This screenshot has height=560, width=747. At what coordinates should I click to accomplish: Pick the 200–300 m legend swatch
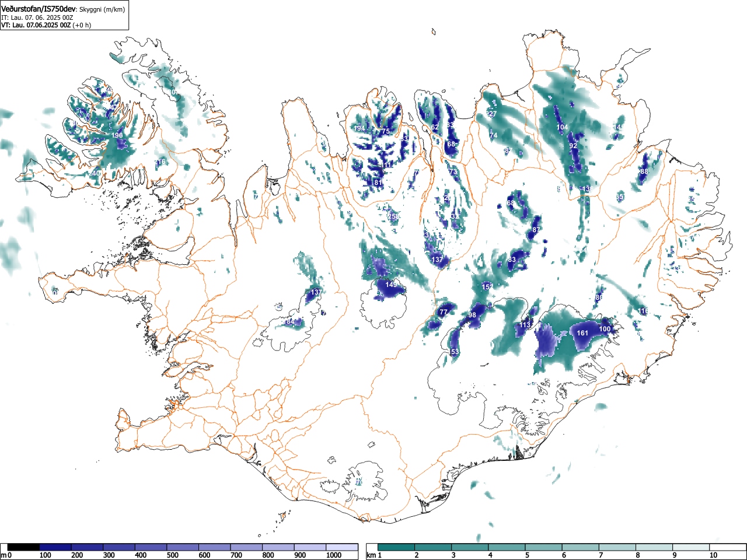(x=88, y=547)
